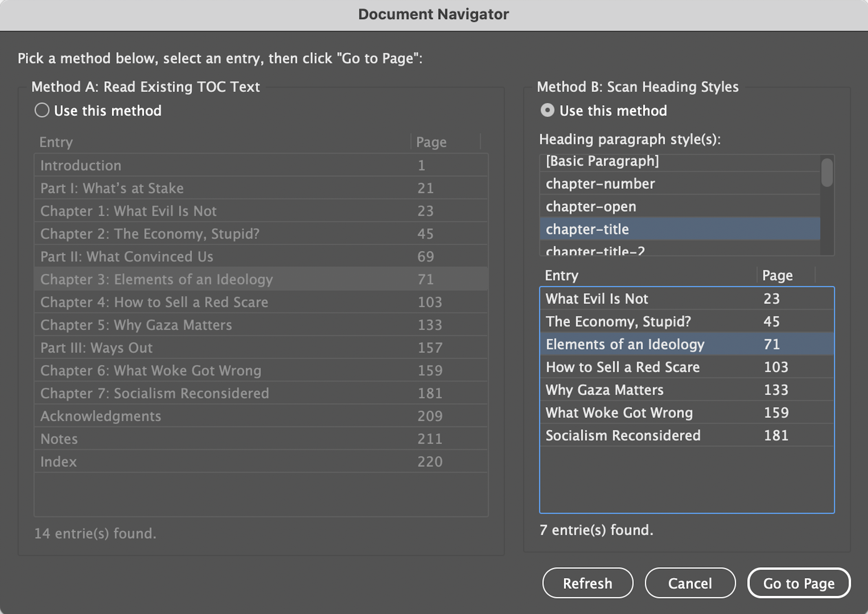Select the Index row on page 220

click(261, 461)
